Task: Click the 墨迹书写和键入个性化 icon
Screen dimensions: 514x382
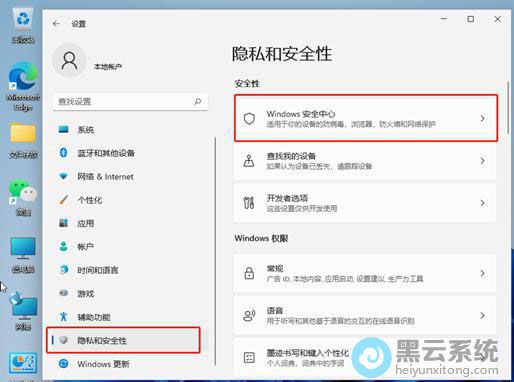Action: pos(249,358)
